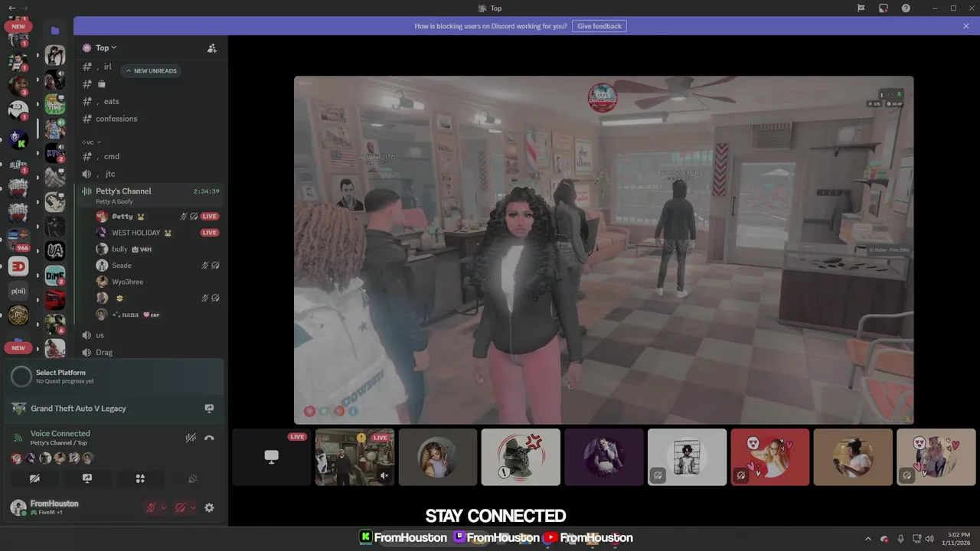Viewport: 980px width, 551px height.
Task: Open the help question mark icon
Action: 906,8
